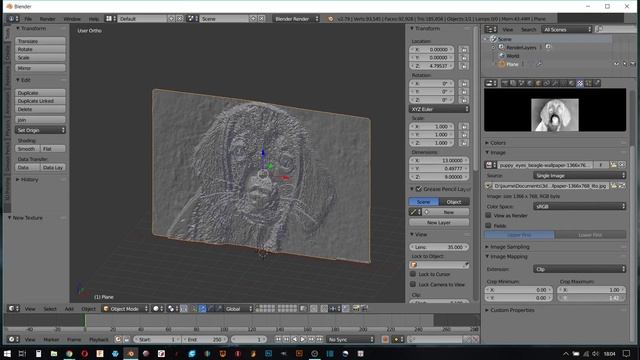Open the Add menu in 3D view

69,309
